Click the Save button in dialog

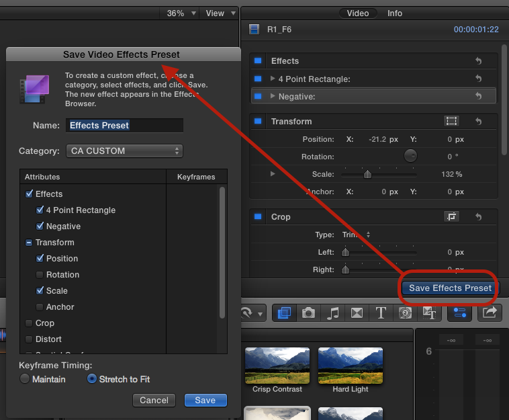pyautogui.click(x=205, y=400)
